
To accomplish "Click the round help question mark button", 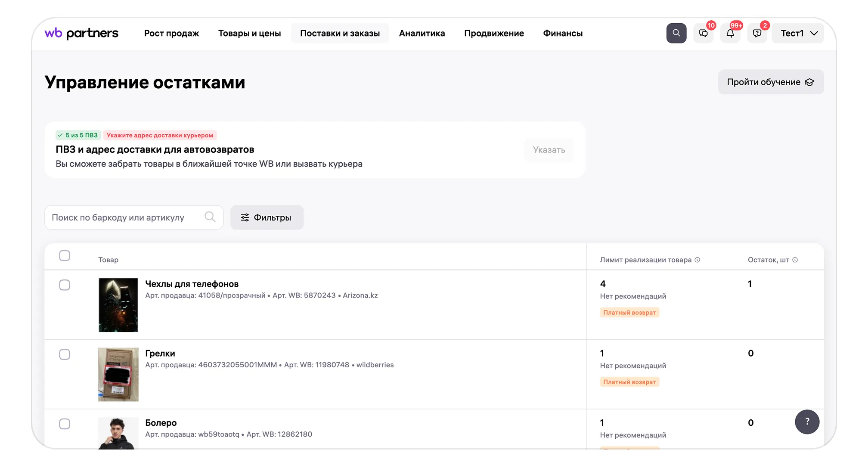I will [x=807, y=422].
